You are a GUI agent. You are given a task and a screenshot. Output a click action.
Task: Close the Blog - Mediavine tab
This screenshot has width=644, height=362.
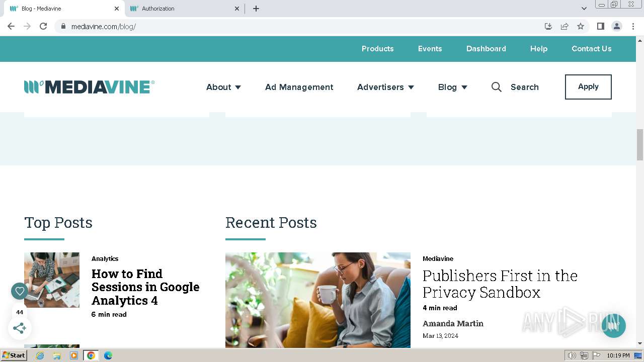click(x=117, y=9)
